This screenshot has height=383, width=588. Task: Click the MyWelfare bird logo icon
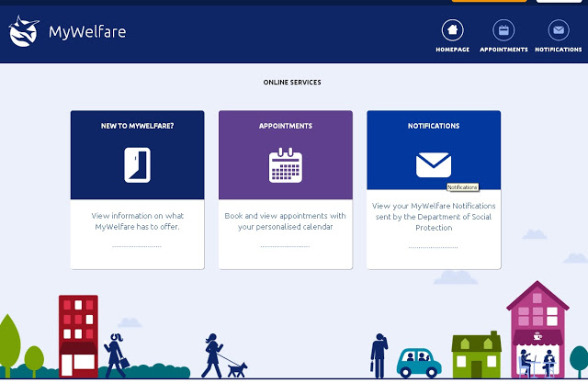click(25, 32)
